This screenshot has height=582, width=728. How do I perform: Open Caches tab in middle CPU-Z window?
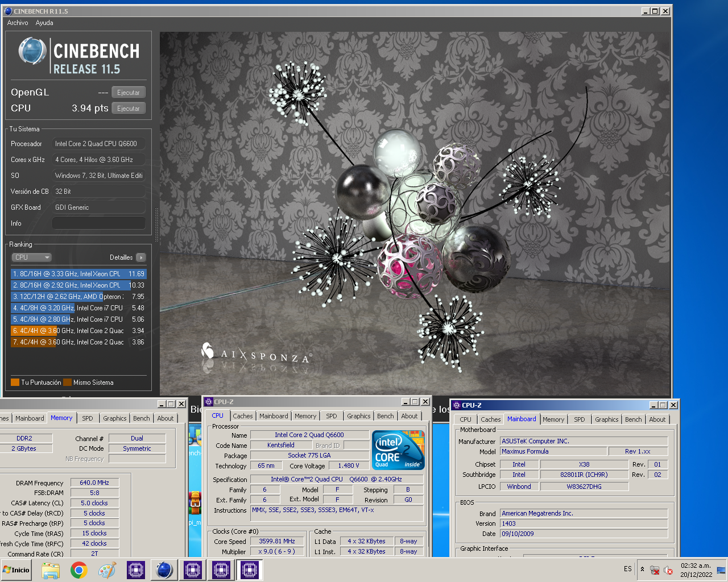point(243,416)
